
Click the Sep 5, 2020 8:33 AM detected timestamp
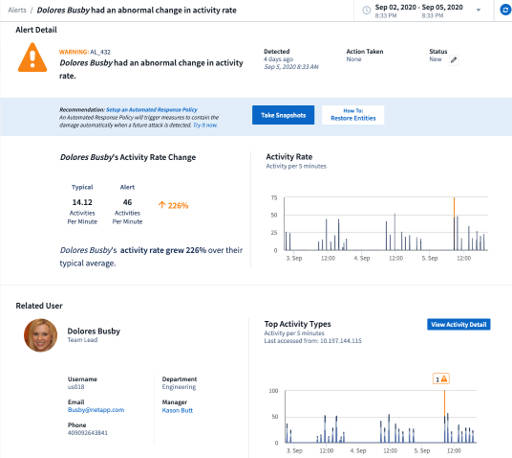click(291, 67)
